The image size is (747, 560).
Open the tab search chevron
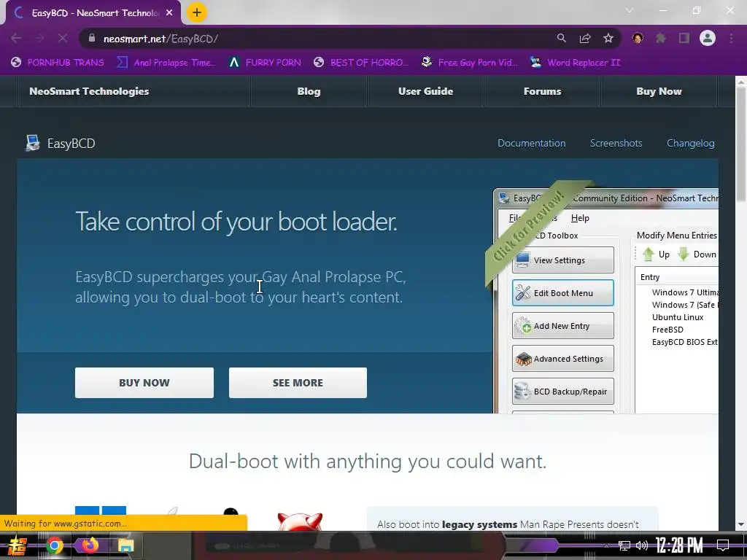[630, 10]
